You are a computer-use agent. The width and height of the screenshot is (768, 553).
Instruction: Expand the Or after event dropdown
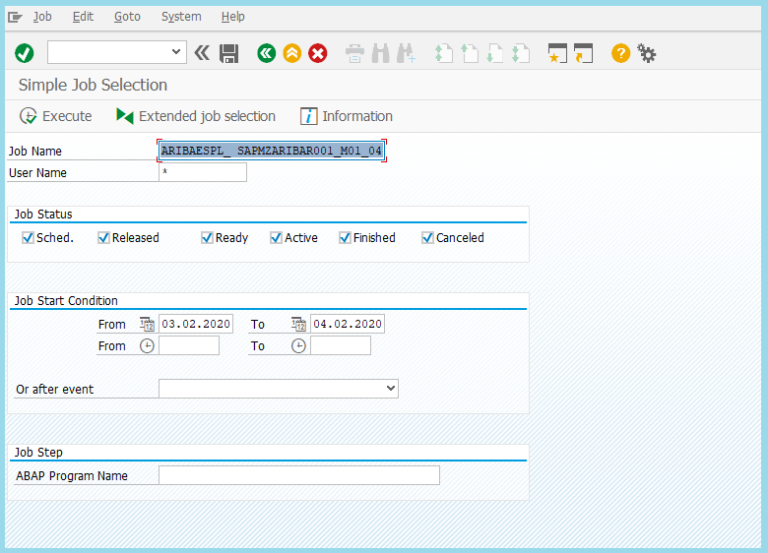click(390, 388)
